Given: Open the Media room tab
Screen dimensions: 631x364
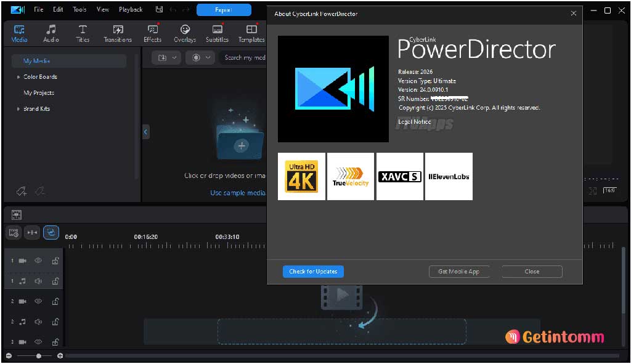Looking at the screenshot, I should [x=19, y=34].
